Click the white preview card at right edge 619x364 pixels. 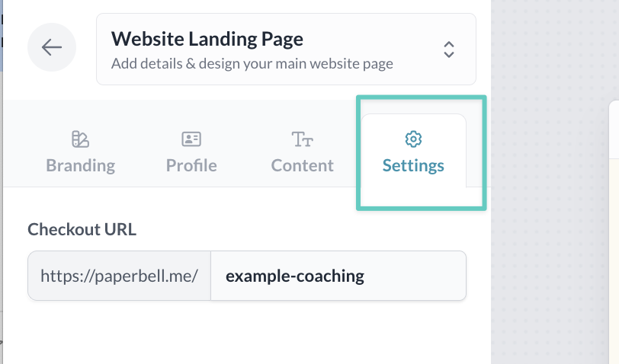click(614, 228)
